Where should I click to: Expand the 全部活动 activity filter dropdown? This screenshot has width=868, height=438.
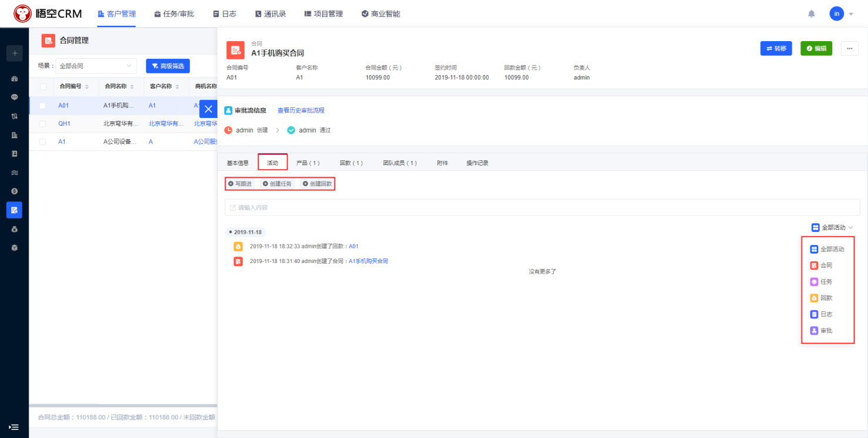click(832, 227)
